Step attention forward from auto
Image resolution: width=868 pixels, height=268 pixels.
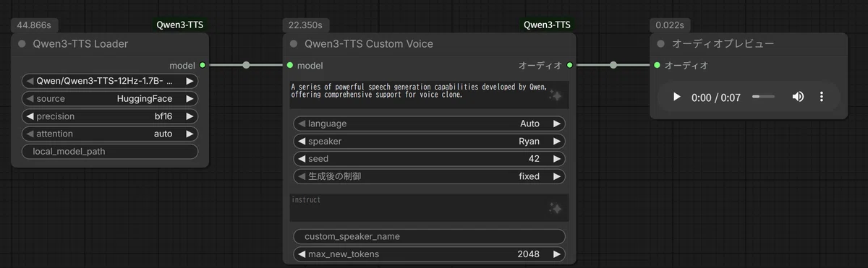190,134
